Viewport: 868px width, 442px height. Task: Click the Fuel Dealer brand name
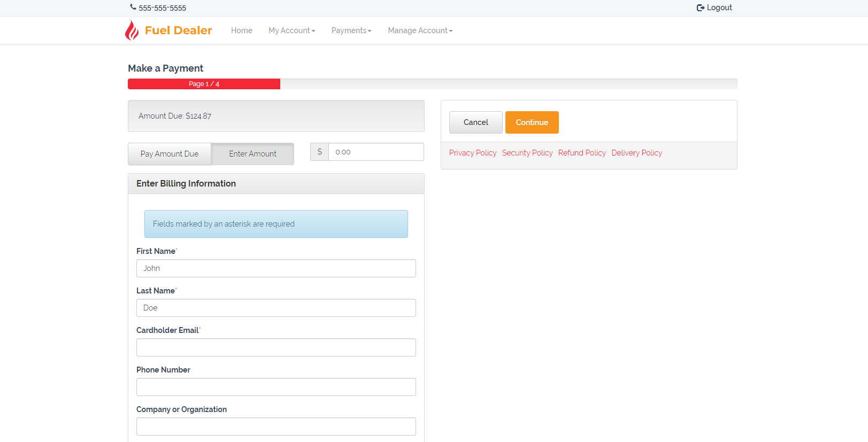[179, 30]
